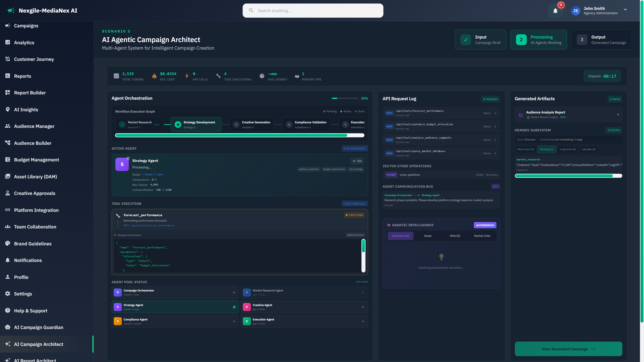Screen dimensions: 644x362
Task: Select the Analytics sidebar icon
Action: point(8,42)
